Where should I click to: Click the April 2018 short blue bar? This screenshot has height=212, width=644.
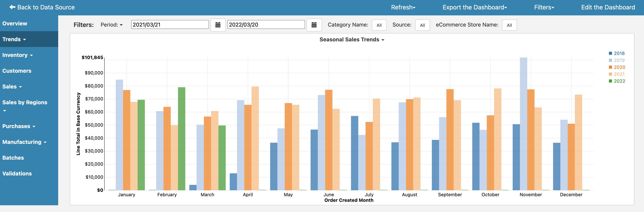coord(233,182)
